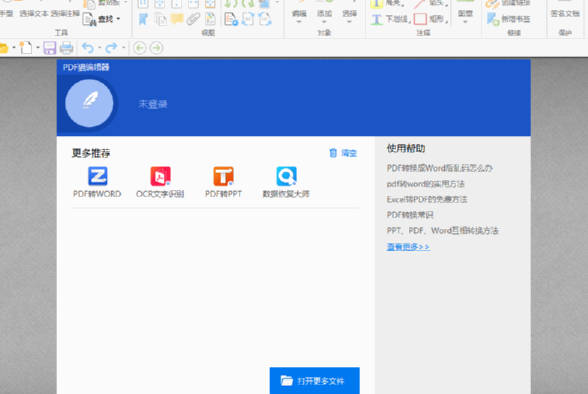Click the 查看更多>> link
Viewport: 588px width, 394px height.
click(x=408, y=247)
